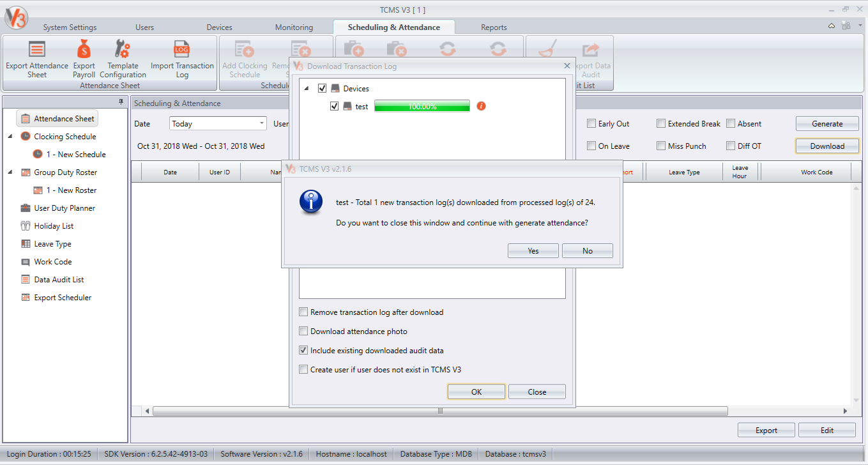Click the 100.00% green progress bar
Image resolution: width=868 pixels, height=465 pixels.
[422, 106]
